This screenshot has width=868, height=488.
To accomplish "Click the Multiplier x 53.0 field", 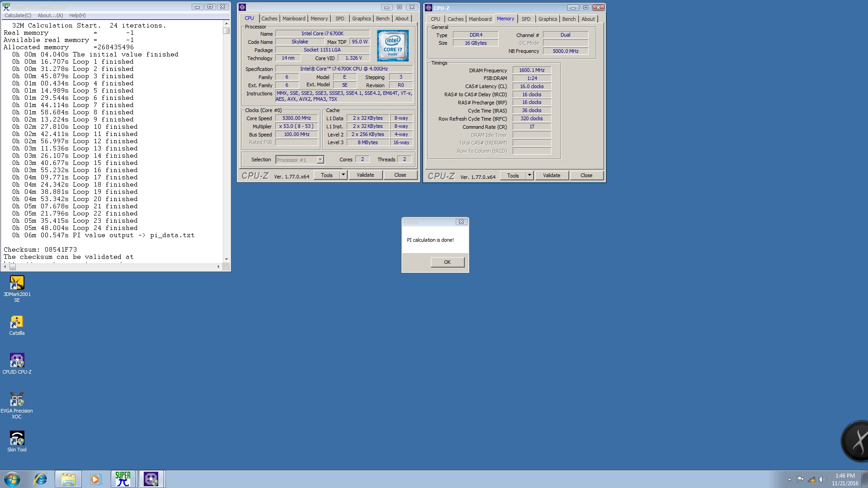I will click(297, 127).
